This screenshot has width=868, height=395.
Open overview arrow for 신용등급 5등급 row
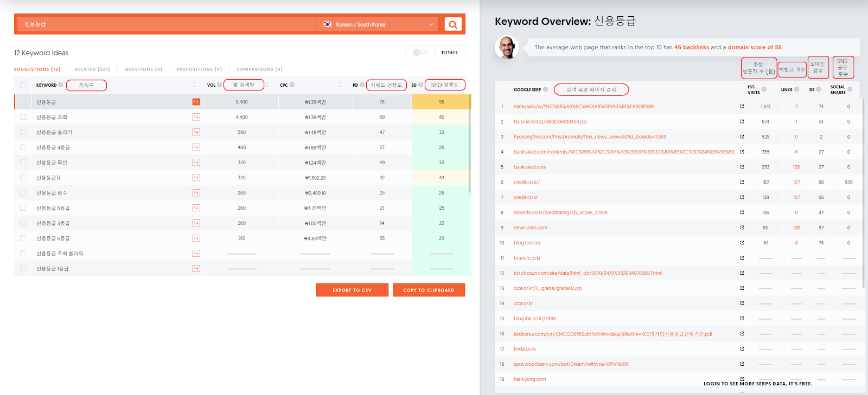tap(196, 208)
